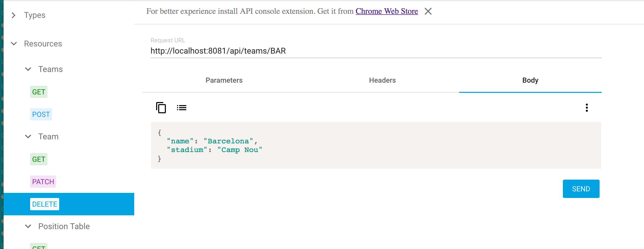The image size is (644, 249).
Task: Switch to the Headers tab
Action: coord(382,80)
